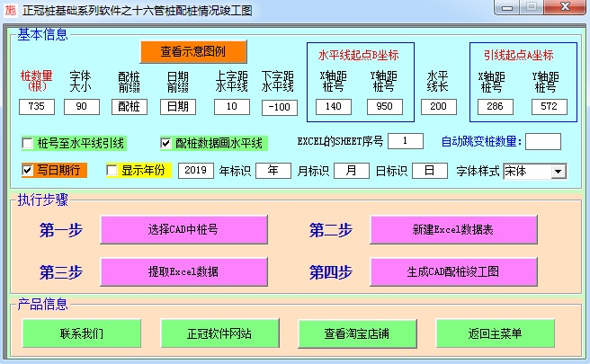Select 水平线长 field with 200
The height and width of the screenshot is (364, 590).
[439, 107]
